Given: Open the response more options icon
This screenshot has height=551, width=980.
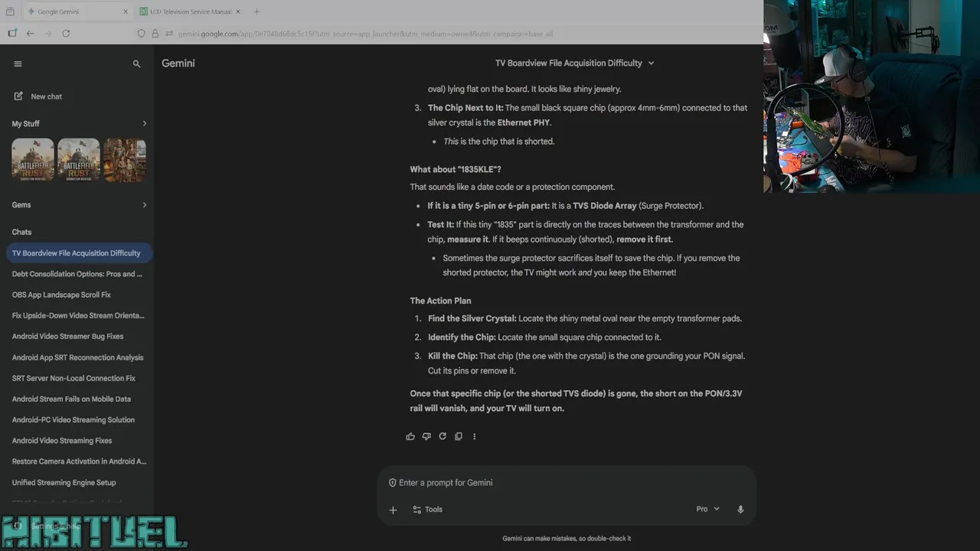Looking at the screenshot, I should (x=474, y=436).
